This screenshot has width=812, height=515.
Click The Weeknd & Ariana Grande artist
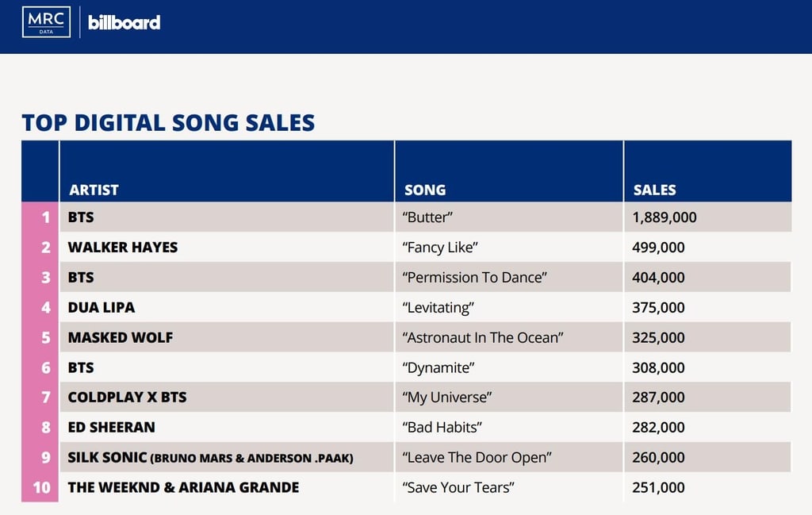(x=183, y=487)
